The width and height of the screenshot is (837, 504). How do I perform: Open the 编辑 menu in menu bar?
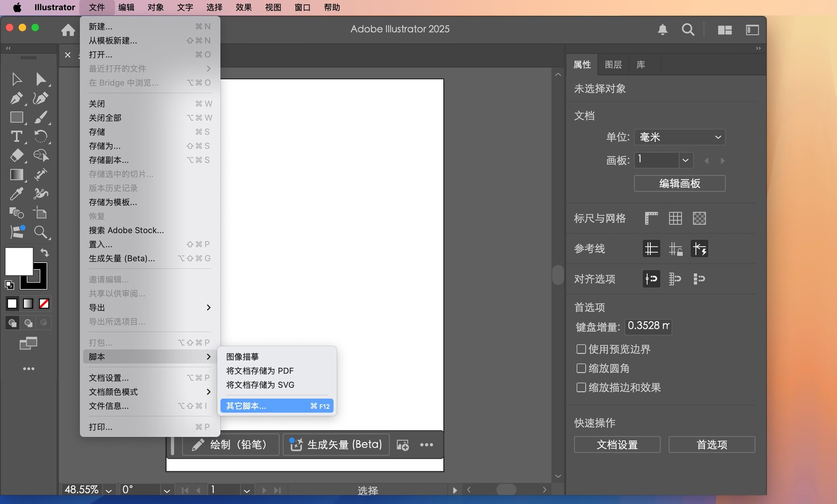point(126,7)
